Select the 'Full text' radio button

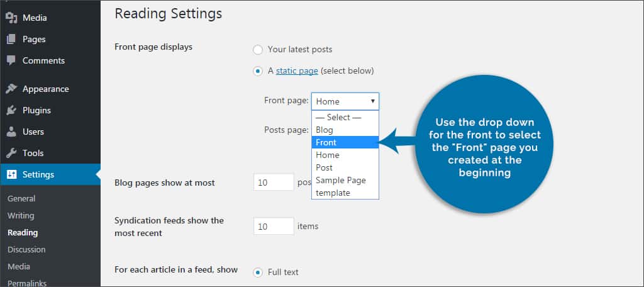click(x=258, y=272)
